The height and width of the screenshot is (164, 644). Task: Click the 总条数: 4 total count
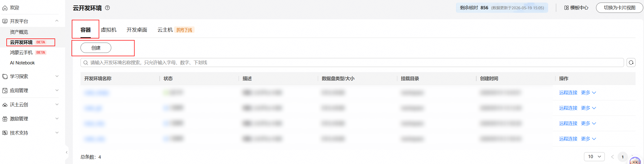tap(90, 157)
